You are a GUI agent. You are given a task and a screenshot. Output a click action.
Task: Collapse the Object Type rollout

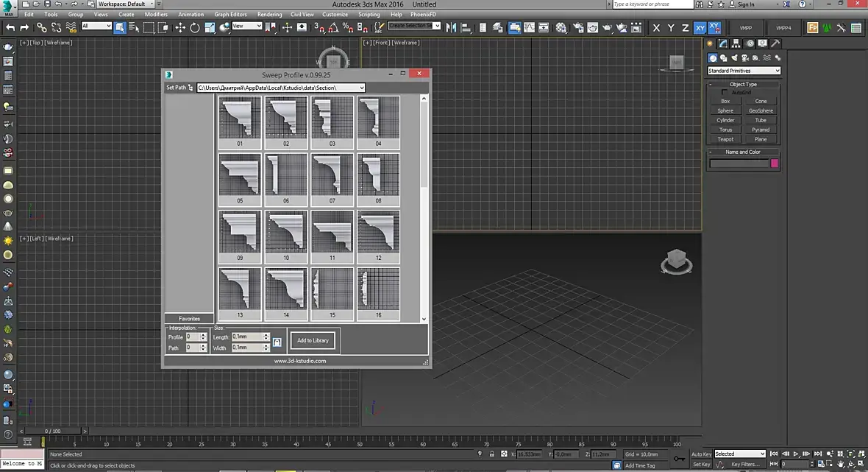pyautogui.click(x=743, y=85)
